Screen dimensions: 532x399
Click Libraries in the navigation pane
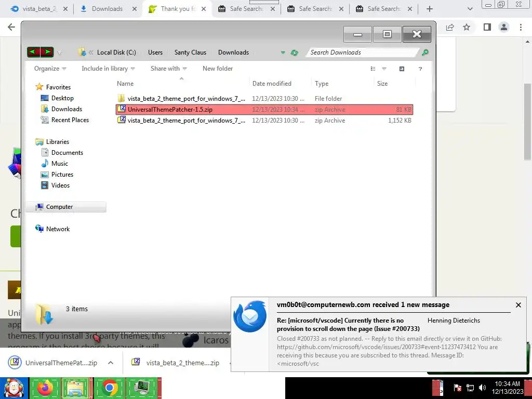click(57, 142)
